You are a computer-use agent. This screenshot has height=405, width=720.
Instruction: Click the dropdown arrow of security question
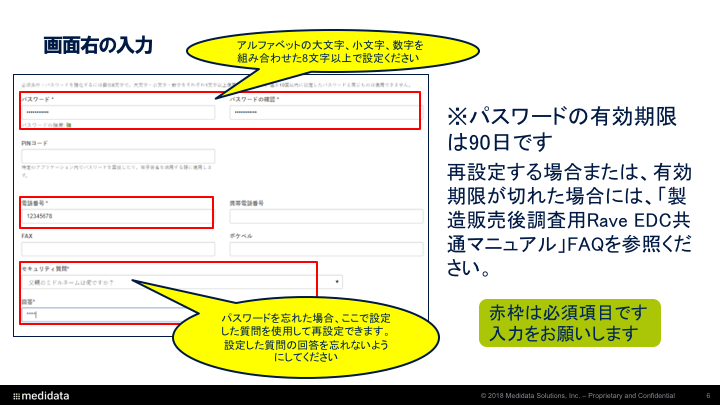(x=338, y=282)
